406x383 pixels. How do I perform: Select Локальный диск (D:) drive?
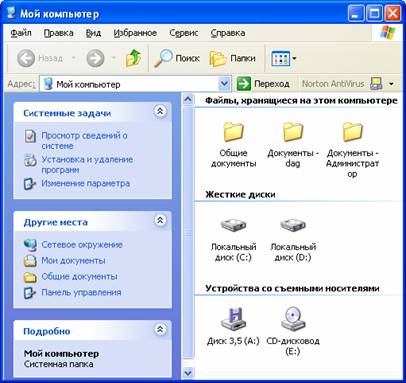point(293,239)
